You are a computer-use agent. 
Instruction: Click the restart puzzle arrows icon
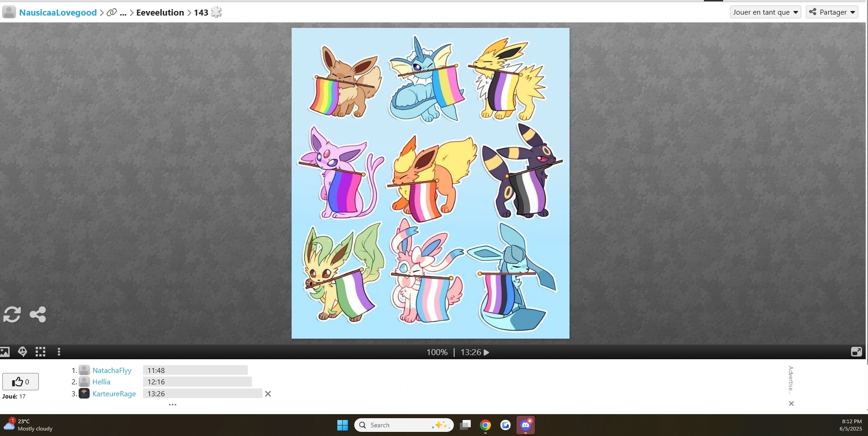point(12,314)
